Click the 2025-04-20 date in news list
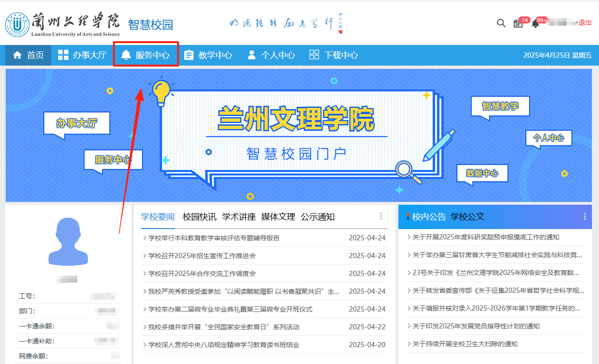The width and height of the screenshot is (599, 364). (x=367, y=345)
